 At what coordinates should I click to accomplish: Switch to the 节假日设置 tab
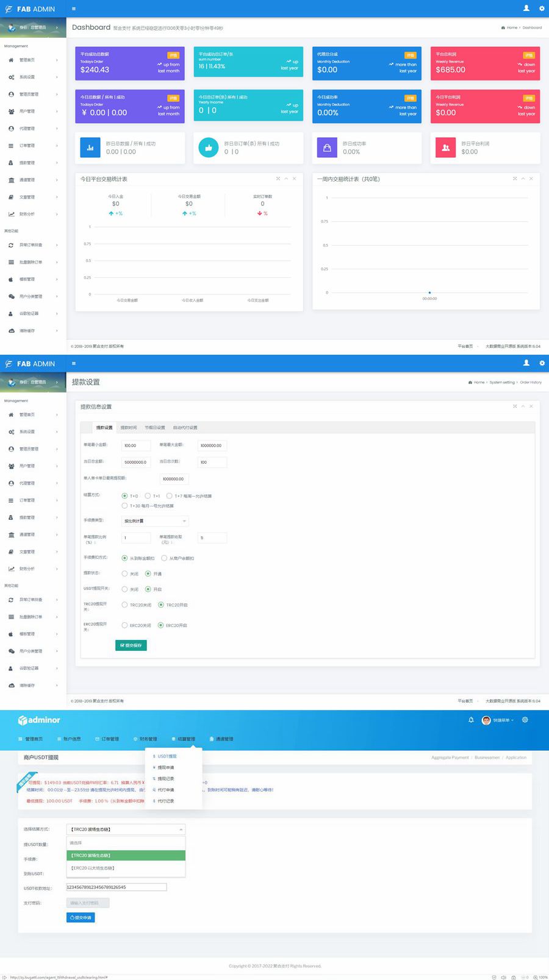[154, 428]
